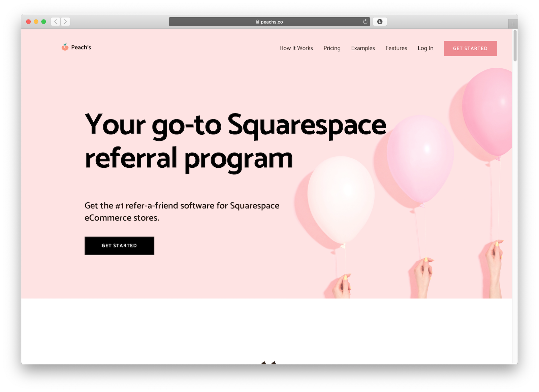The width and height of the screenshot is (539, 392).
Task: Go to the Pricing page
Action: pyautogui.click(x=332, y=48)
